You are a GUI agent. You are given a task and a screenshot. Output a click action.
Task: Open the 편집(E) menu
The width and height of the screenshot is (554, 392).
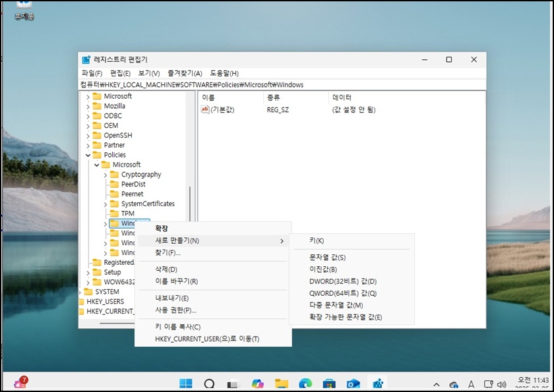click(x=120, y=73)
